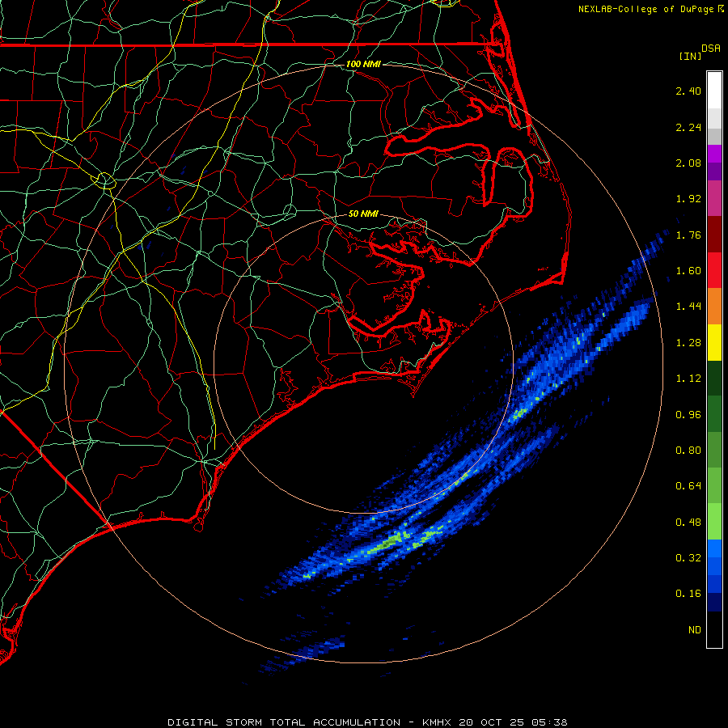Click the magenta-purple legend swatch near 2.08
The height and width of the screenshot is (728, 728).
714,154
